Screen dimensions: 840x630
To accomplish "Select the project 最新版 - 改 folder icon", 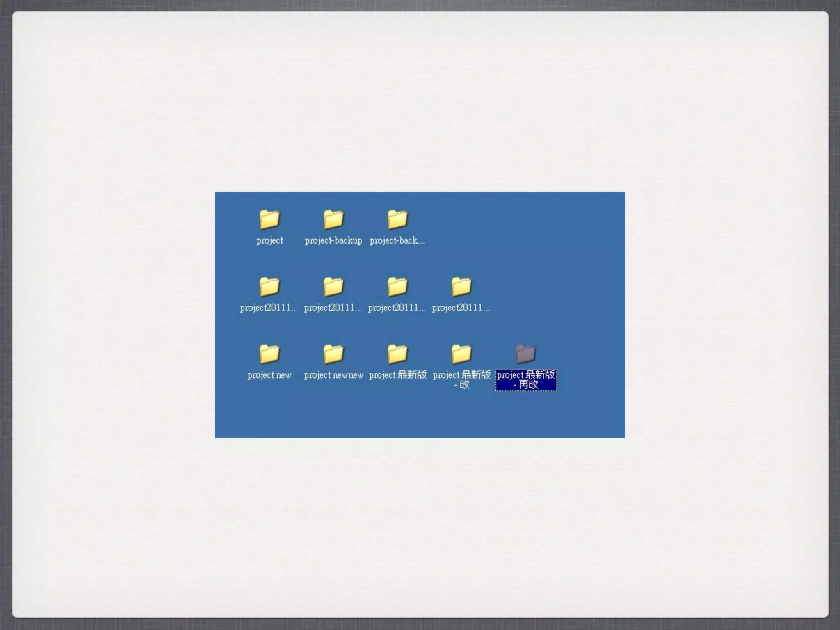I will (x=461, y=354).
